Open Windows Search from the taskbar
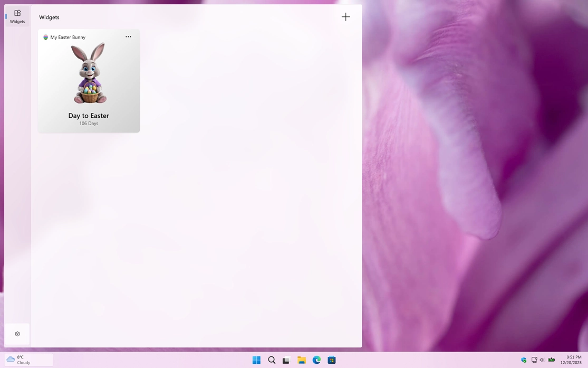The height and width of the screenshot is (368, 588). pyautogui.click(x=272, y=360)
